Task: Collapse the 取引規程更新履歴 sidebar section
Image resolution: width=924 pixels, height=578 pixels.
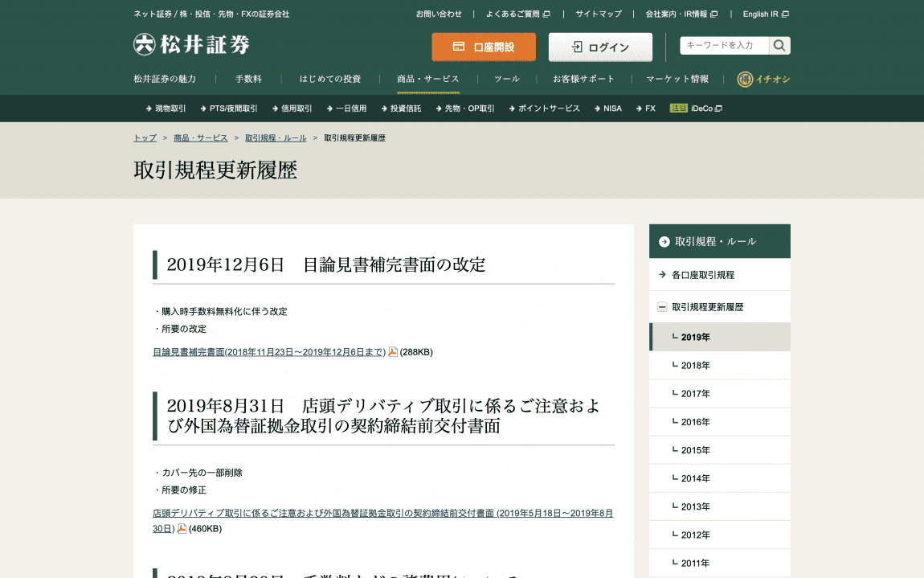Action: pyautogui.click(x=662, y=307)
